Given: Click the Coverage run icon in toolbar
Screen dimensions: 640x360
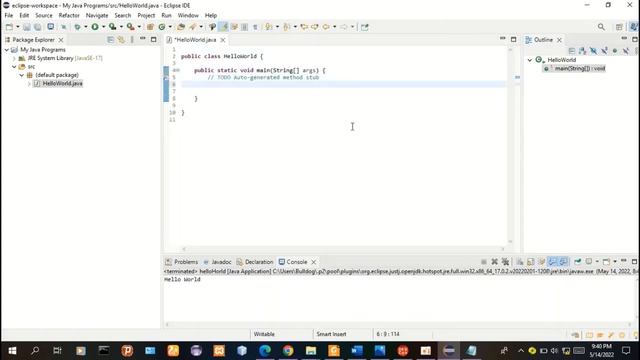Looking at the screenshot, I should [x=112, y=27].
